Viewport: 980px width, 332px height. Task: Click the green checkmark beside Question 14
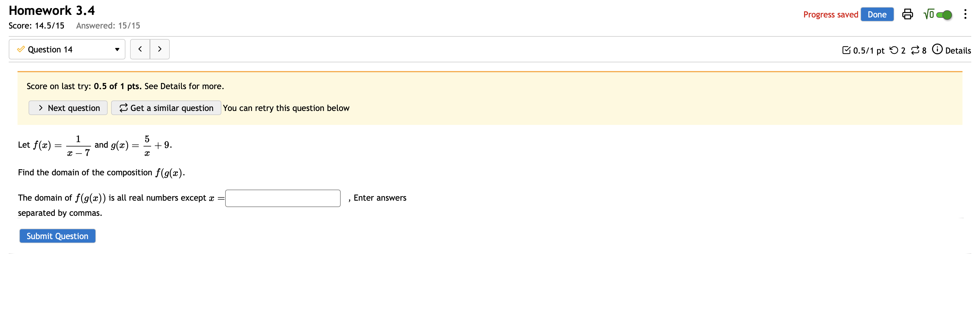(21, 50)
